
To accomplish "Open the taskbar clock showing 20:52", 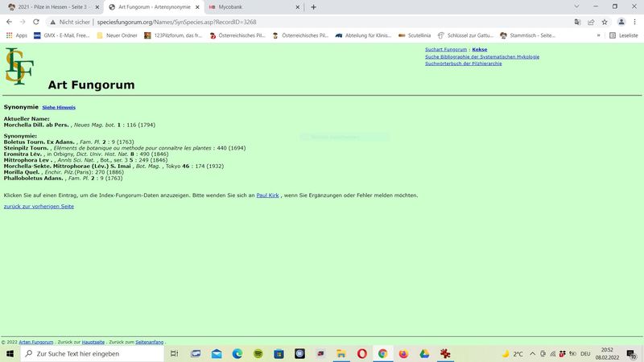I will tap(607, 354).
